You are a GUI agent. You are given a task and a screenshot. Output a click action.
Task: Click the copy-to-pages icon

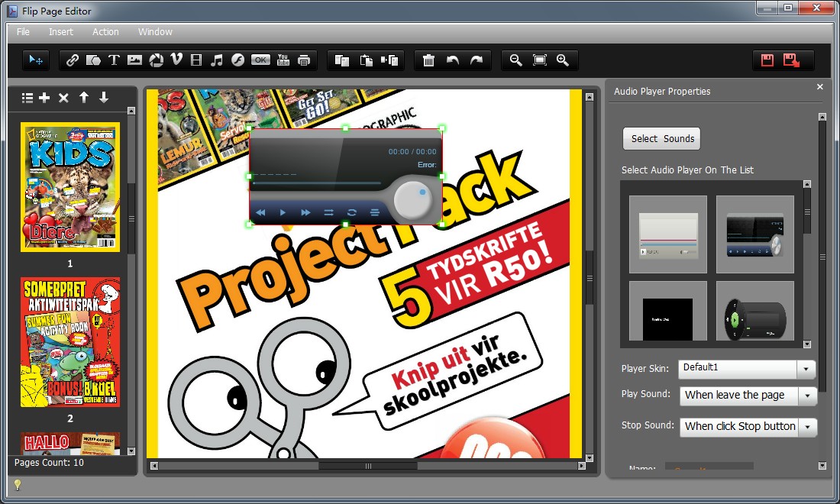coord(389,60)
